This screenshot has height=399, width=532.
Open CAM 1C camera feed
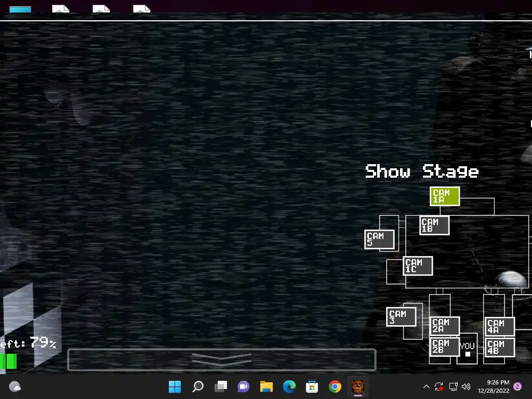tap(418, 265)
